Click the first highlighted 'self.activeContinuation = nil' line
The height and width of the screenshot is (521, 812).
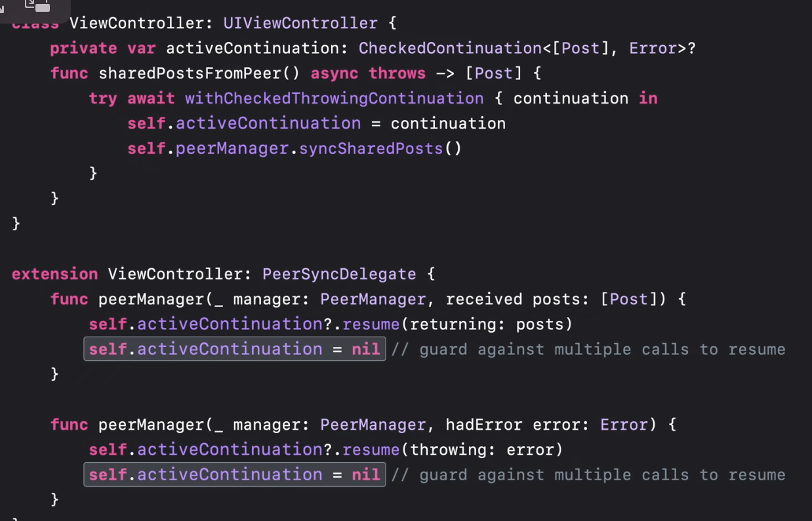[234, 349]
